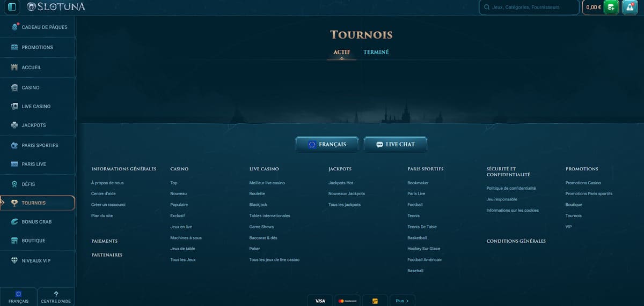Open Game Shows link
Viewport: 644px width, 306px height.
[x=261, y=227]
